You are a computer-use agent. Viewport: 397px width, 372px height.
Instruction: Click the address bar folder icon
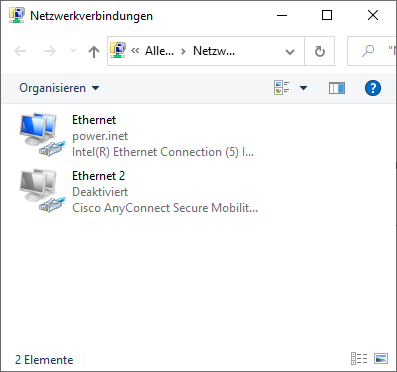118,50
